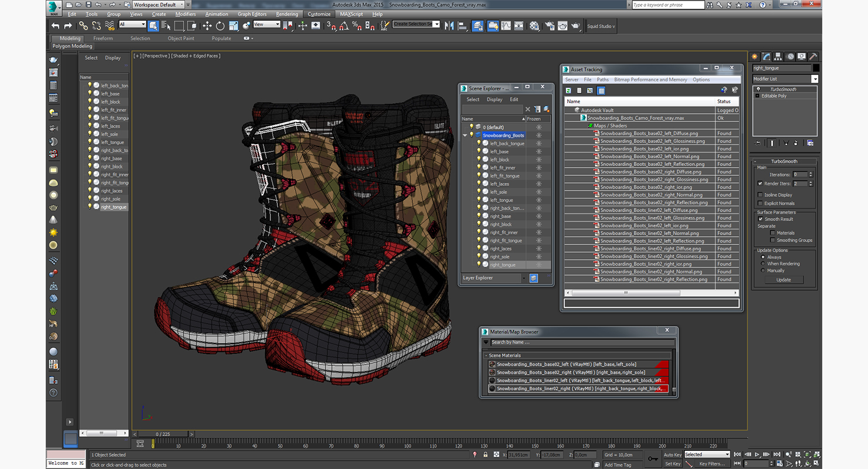Viewport: 868px width, 469px height.
Task: Open the Utilities hammer panel tab
Action: [813, 56]
